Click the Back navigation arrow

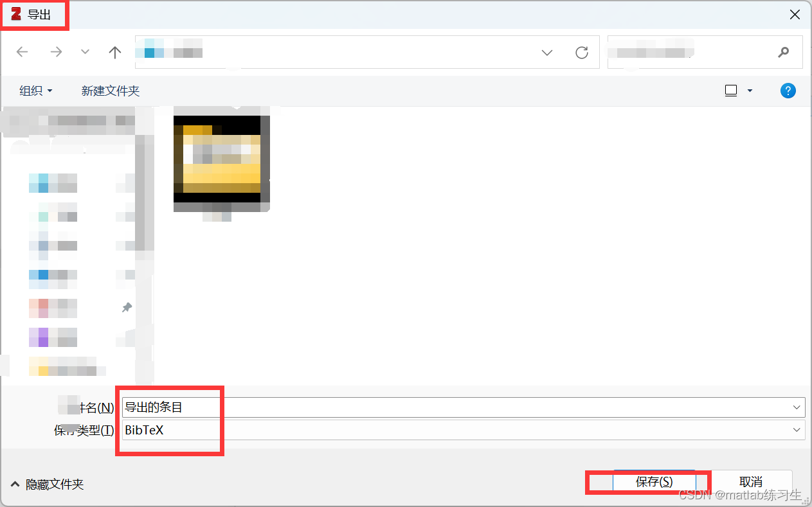[x=23, y=52]
